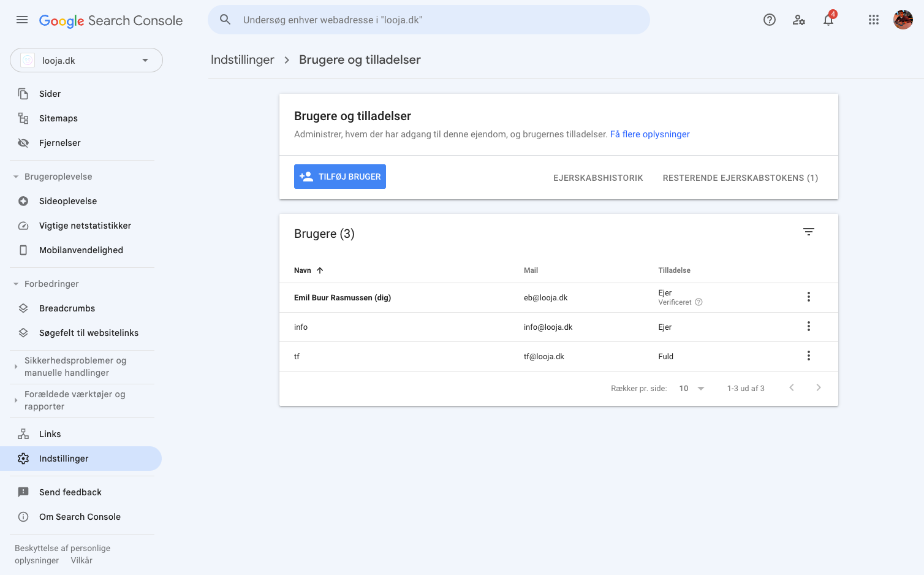Open Sitemaps in the sidebar
The image size is (924, 575).
[x=81, y=118]
